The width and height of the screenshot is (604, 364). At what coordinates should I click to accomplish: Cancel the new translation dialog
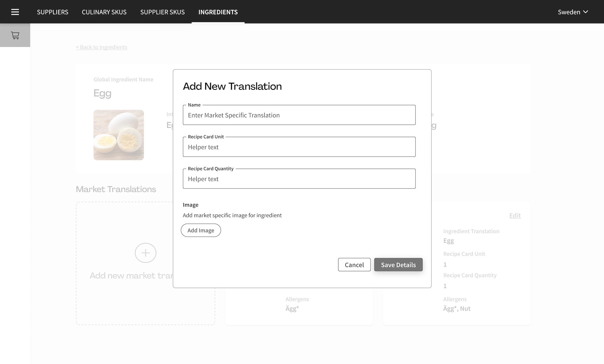point(354,265)
